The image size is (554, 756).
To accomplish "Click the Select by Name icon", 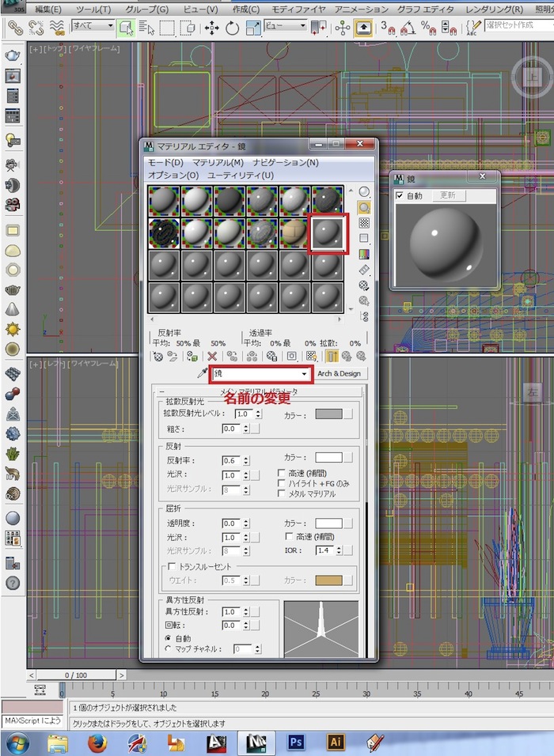I will (146, 28).
